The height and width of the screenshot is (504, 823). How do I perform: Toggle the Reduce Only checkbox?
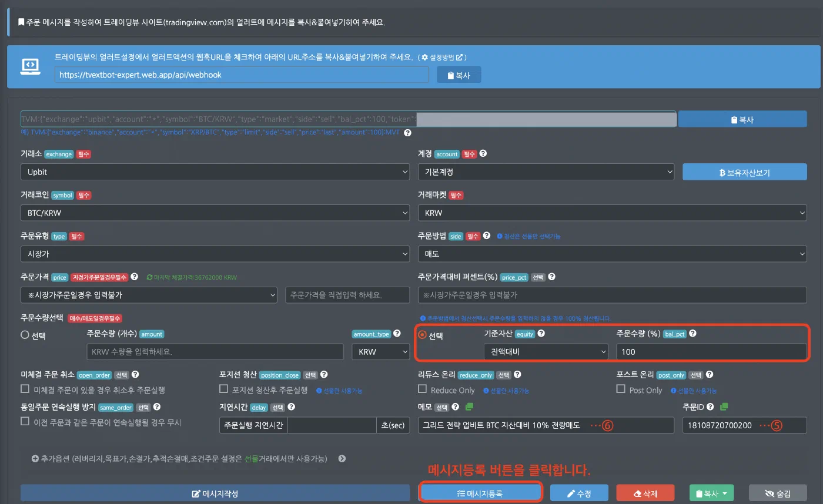coord(422,389)
